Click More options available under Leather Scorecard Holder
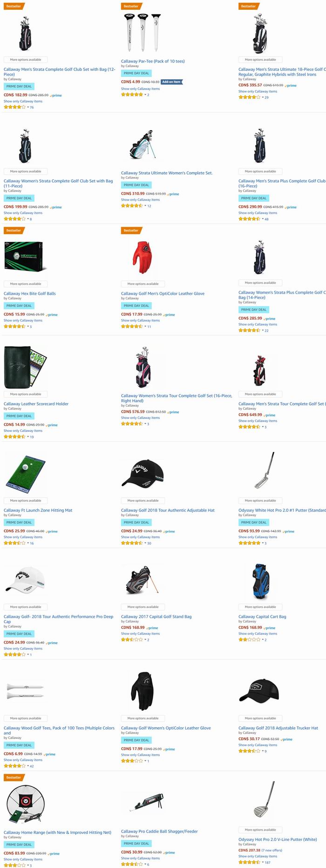Screen dimensions: 326x868 (x=26, y=394)
